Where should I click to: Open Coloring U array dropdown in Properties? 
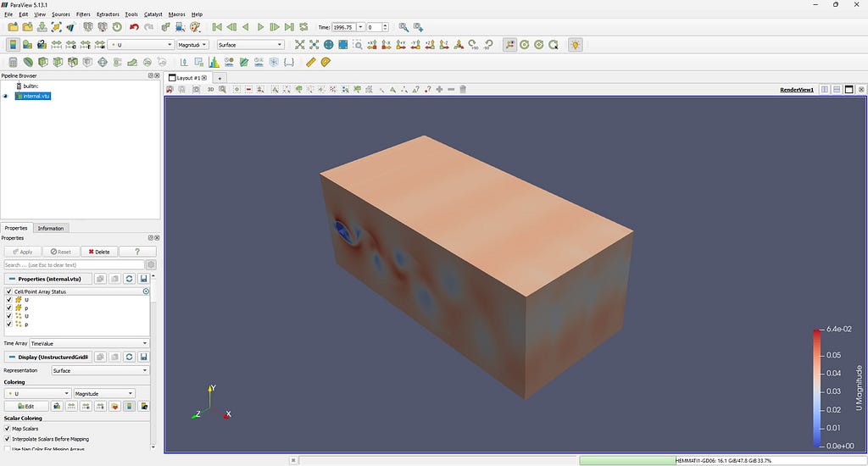coord(37,393)
